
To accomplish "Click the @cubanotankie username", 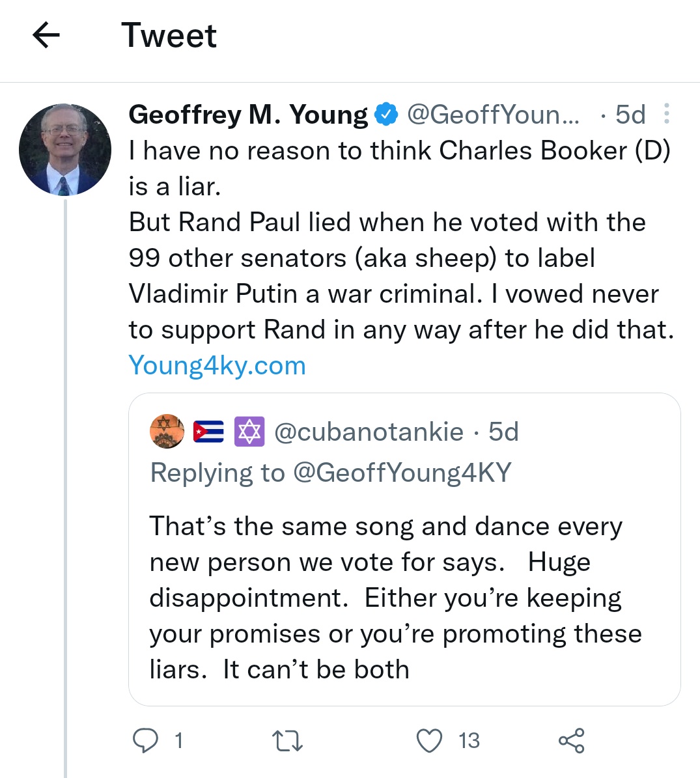I will [x=369, y=432].
